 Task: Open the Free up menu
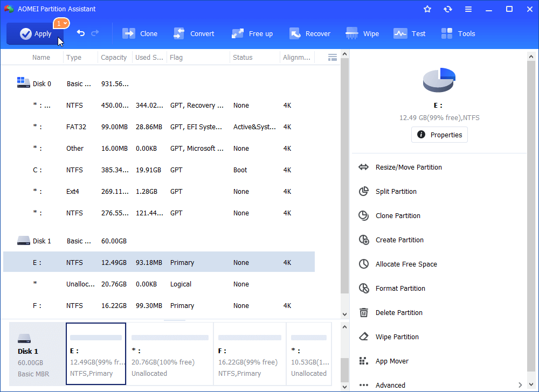click(x=252, y=33)
